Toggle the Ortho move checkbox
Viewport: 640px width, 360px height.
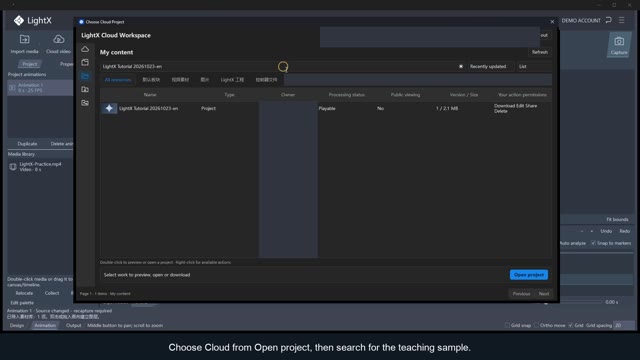(x=536, y=325)
